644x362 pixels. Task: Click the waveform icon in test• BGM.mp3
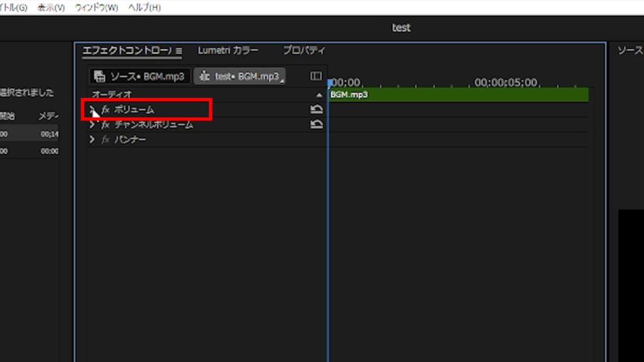pyautogui.click(x=204, y=77)
